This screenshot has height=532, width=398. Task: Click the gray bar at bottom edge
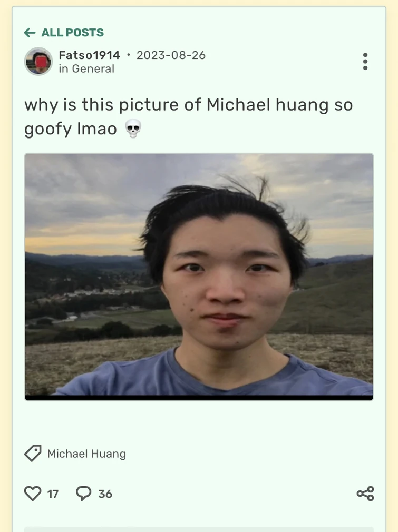click(199, 529)
